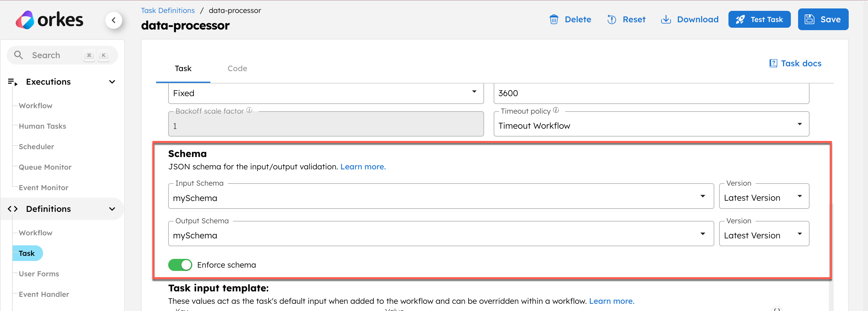Open the Task Definitions breadcrumb link
Viewport: 868px width, 311px height.
pos(168,10)
